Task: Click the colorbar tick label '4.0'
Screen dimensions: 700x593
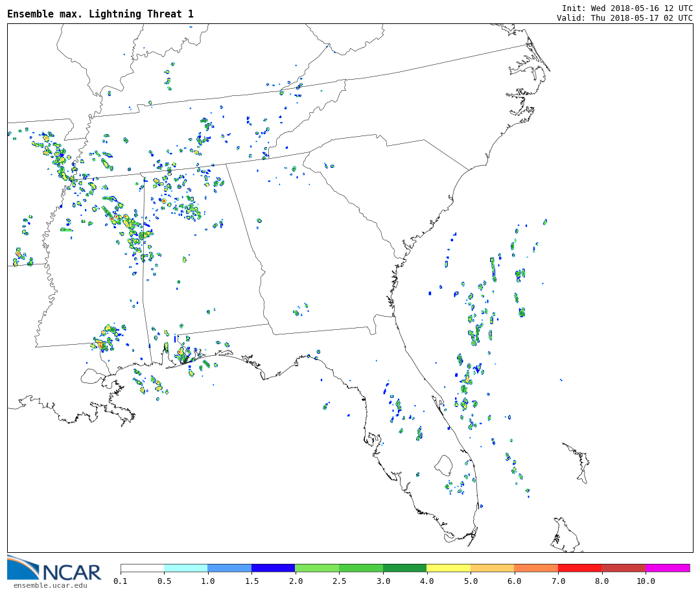Action: (426, 581)
